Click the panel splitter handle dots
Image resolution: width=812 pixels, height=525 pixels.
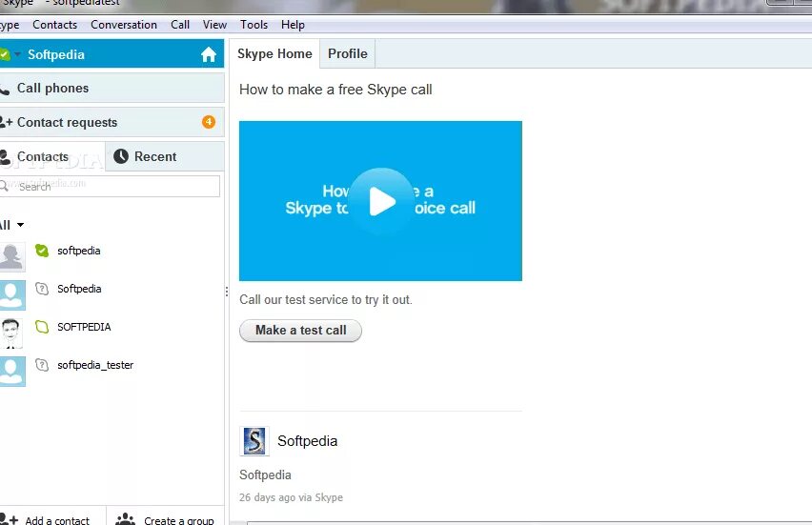(227, 292)
